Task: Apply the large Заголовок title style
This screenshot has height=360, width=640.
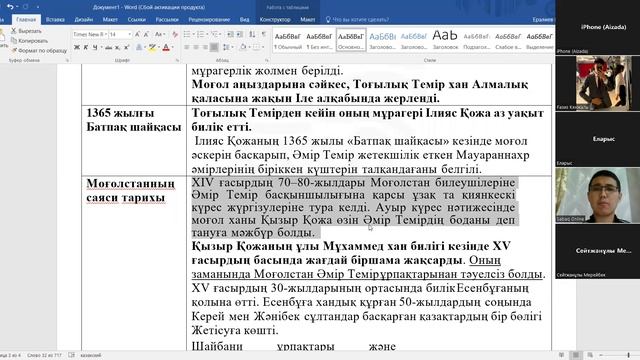Action: click(445, 40)
